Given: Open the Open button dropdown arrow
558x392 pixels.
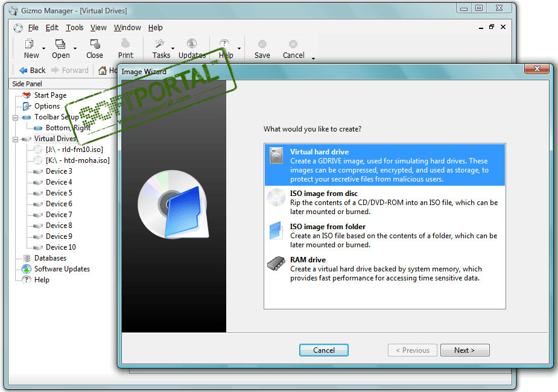Looking at the screenshot, I should point(75,48).
